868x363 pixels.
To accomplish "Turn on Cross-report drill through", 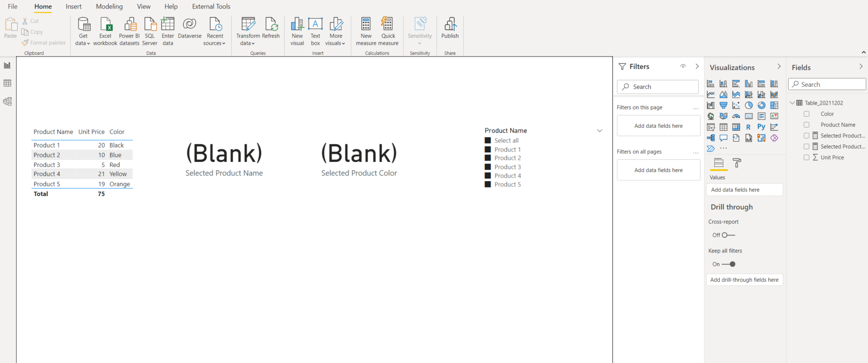I will (728, 235).
